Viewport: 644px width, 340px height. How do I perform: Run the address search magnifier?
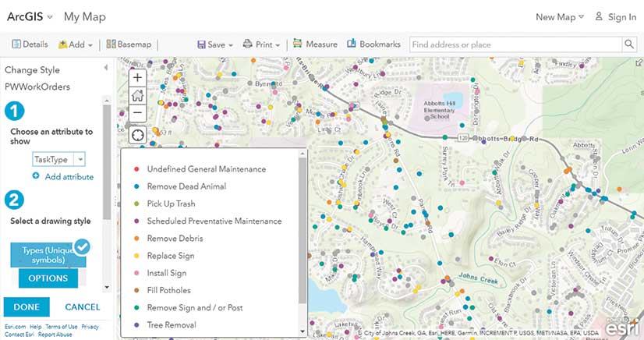click(629, 44)
